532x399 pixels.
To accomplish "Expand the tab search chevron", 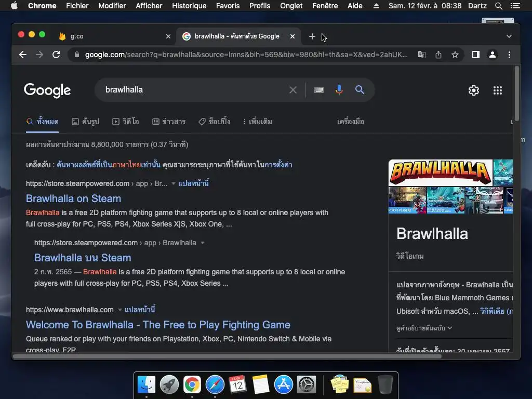I will (509, 36).
